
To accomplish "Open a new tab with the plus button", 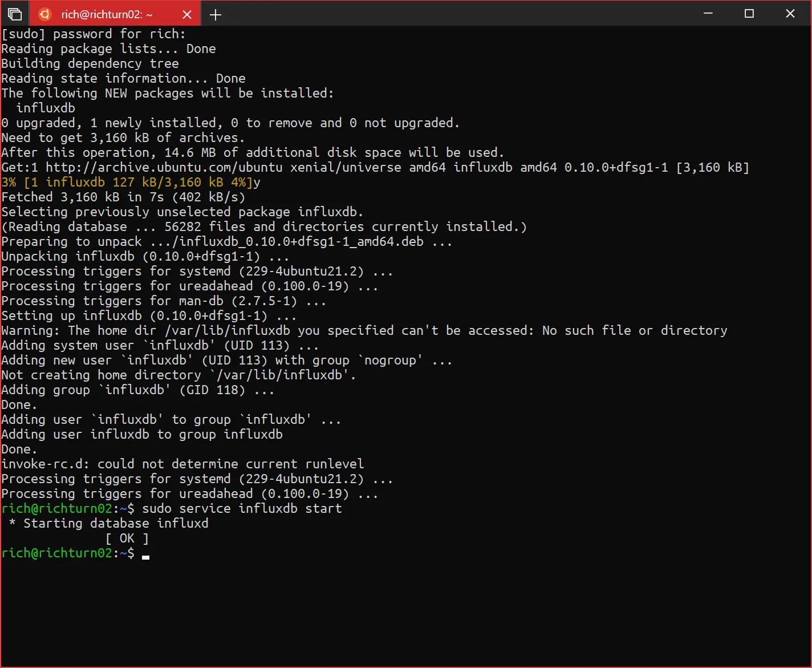I will 216,15.
